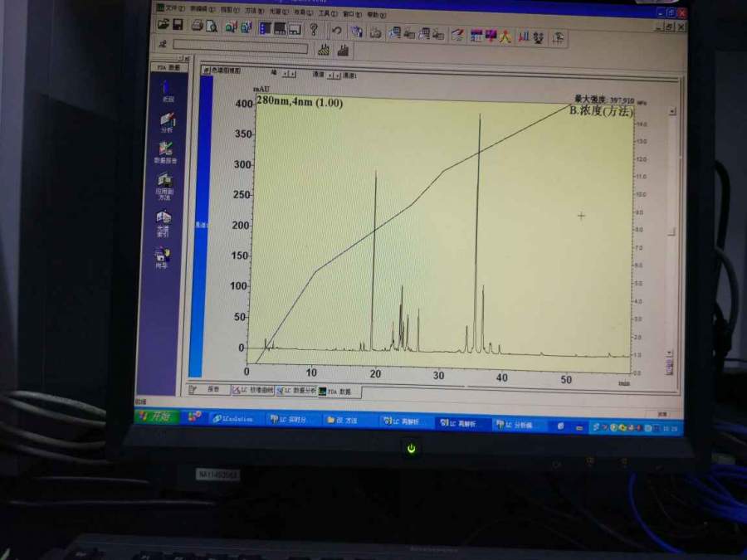This screenshot has width=747, height=560.
Task: Click the second factory-shaped icon beside the input bar
Action: pos(343,50)
